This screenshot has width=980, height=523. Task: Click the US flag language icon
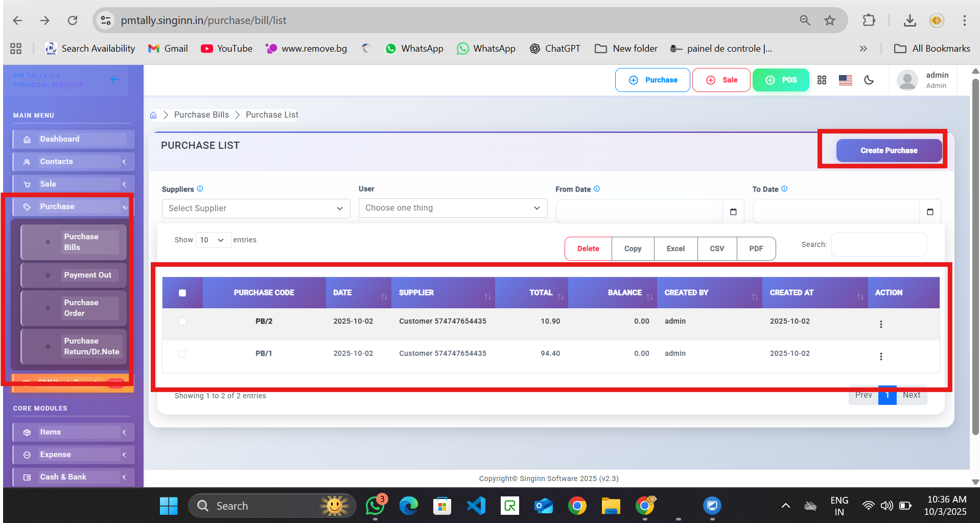pyautogui.click(x=845, y=80)
